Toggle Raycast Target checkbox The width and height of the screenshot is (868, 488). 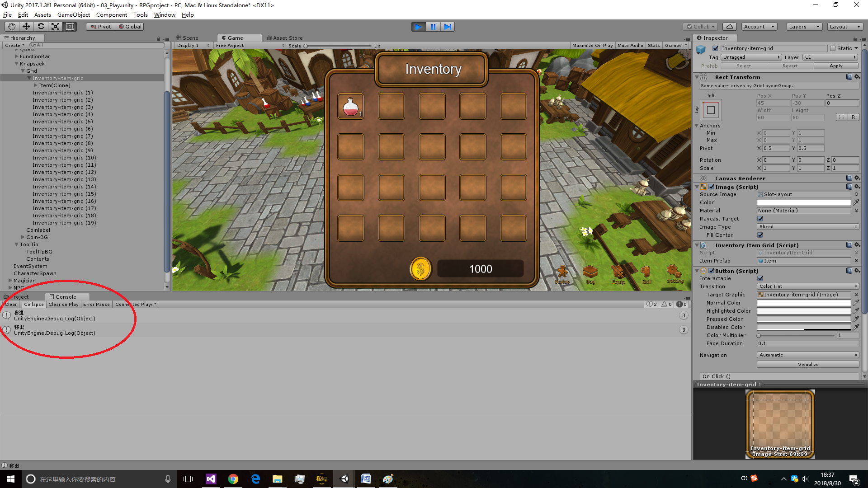tap(760, 219)
